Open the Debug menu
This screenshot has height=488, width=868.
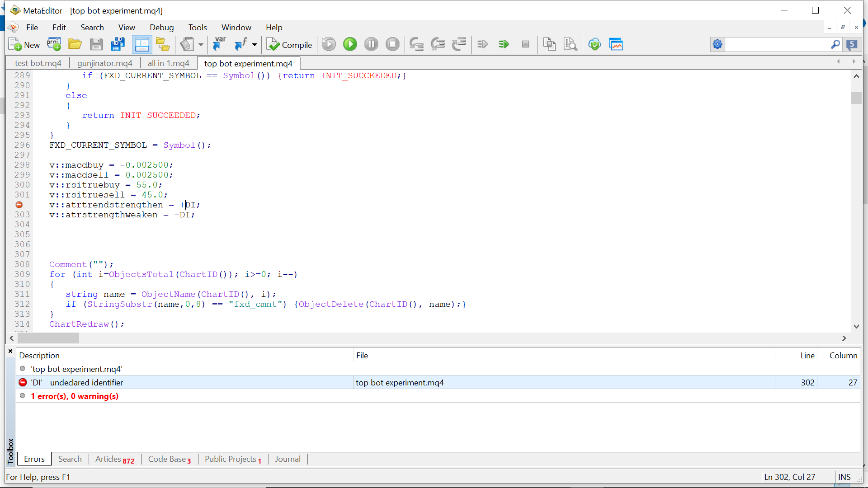tap(162, 28)
